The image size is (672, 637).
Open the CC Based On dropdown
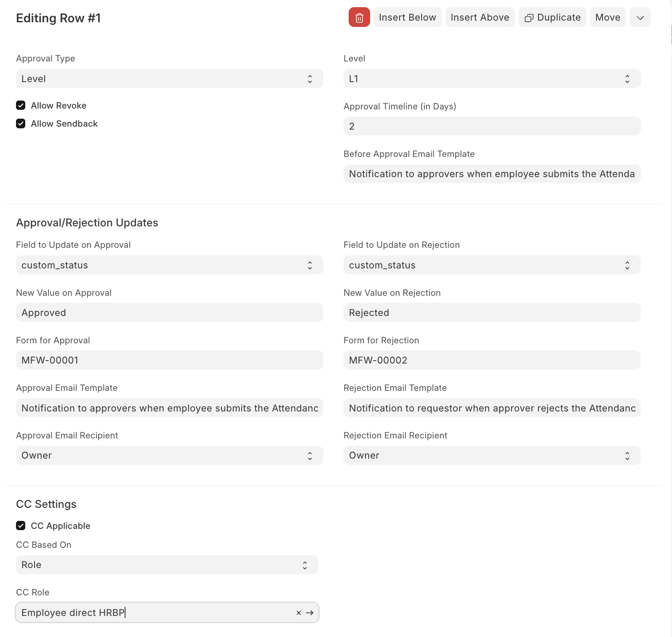pos(167,565)
